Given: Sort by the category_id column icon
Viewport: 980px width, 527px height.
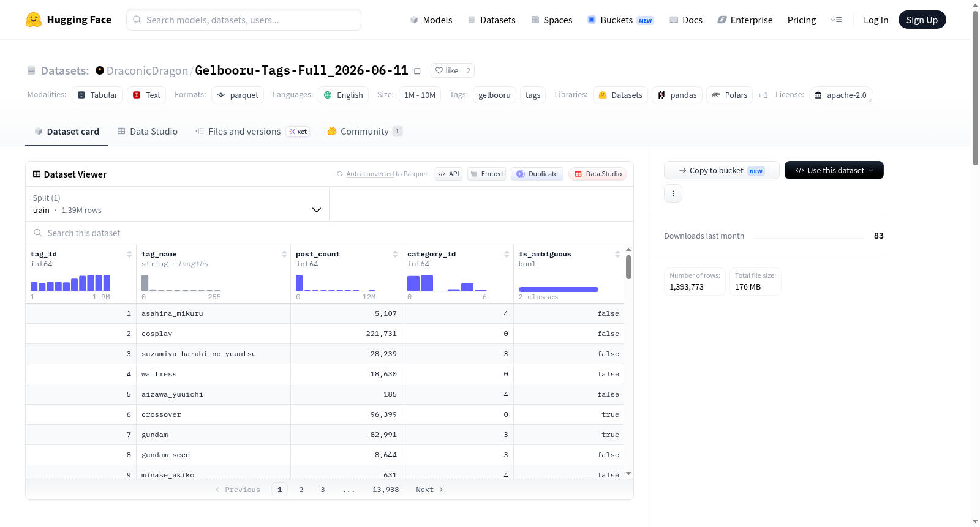Looking at the screenshot, I should (x=507, y=254).
